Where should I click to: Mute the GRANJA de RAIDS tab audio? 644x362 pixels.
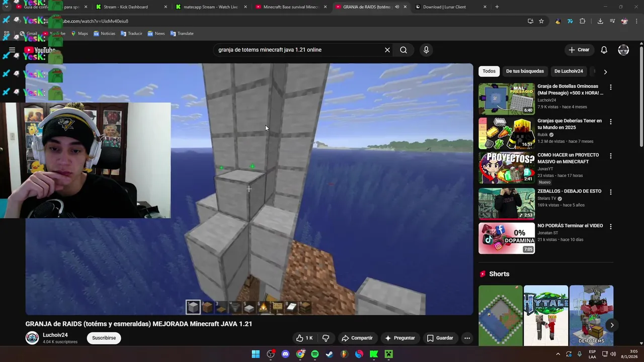(396, 7)
